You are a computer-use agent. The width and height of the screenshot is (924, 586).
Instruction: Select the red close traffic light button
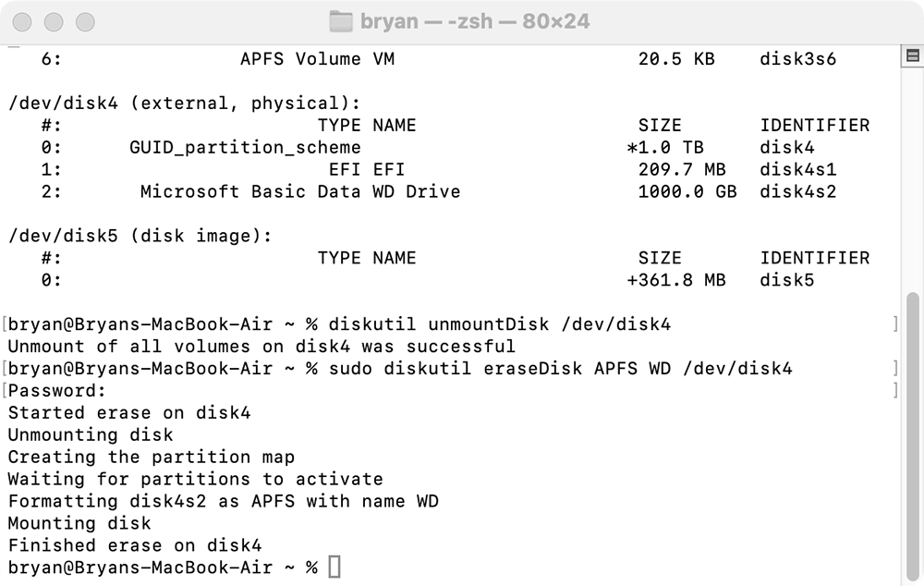click(20, 20)
